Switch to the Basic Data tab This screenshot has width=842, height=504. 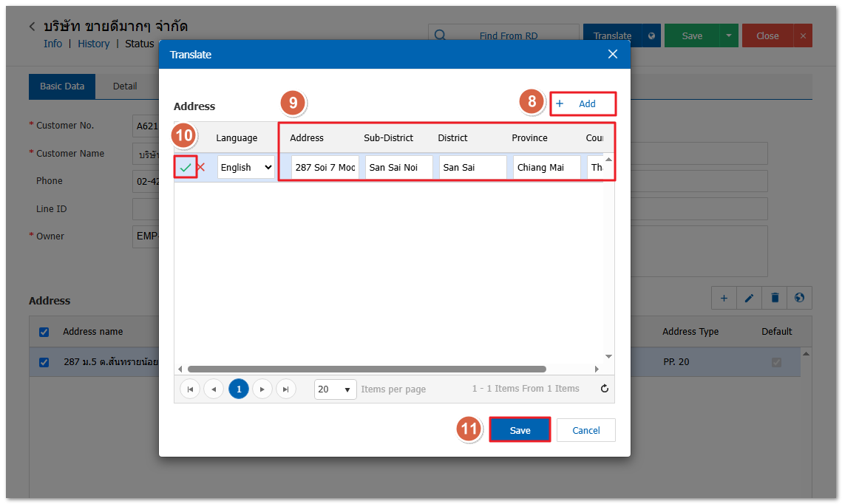click(62, 86)
